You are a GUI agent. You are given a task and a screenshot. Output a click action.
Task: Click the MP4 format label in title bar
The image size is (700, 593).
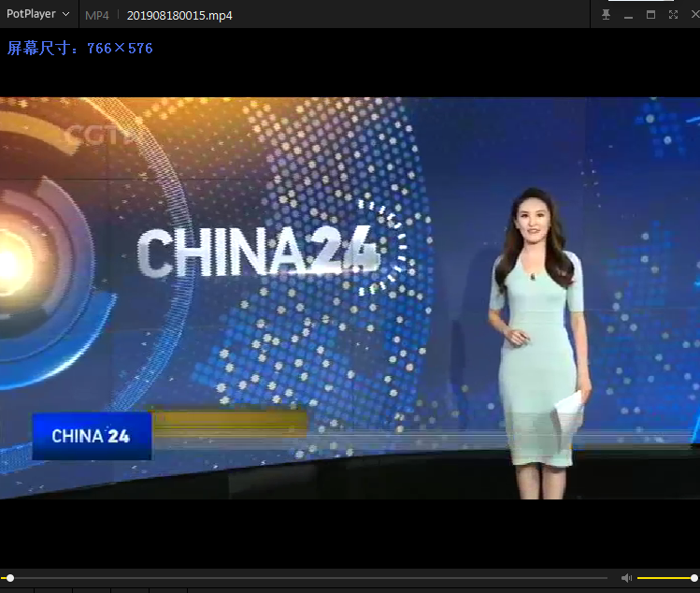click(x=97, y=16)
